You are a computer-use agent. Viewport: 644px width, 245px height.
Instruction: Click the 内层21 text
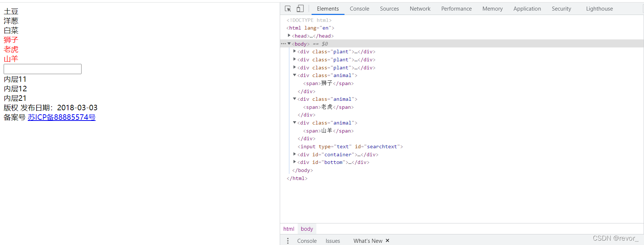point(15,98)
